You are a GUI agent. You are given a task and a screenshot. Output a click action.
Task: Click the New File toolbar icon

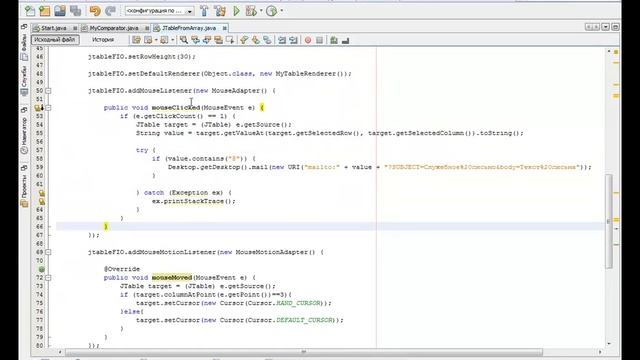point(30,11)
